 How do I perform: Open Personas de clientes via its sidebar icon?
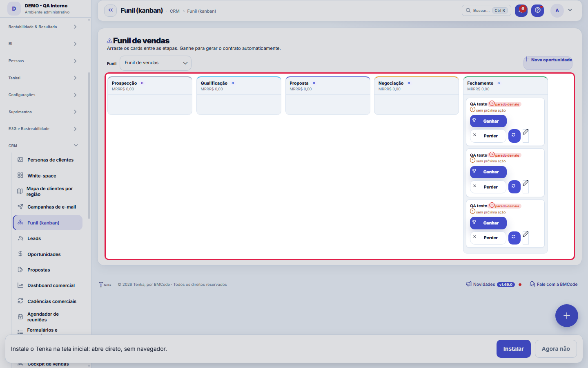pyautogui.click(x=20, y=160)
